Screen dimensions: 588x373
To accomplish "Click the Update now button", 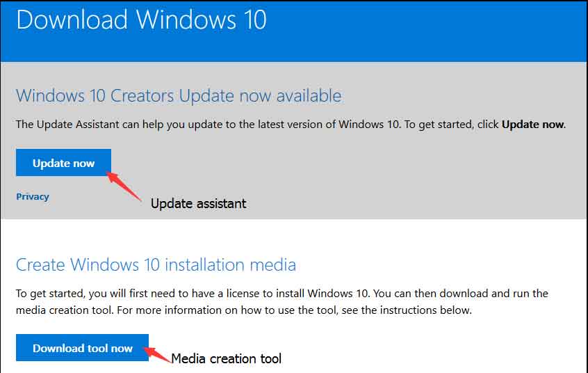I will [x=63, y=163].
